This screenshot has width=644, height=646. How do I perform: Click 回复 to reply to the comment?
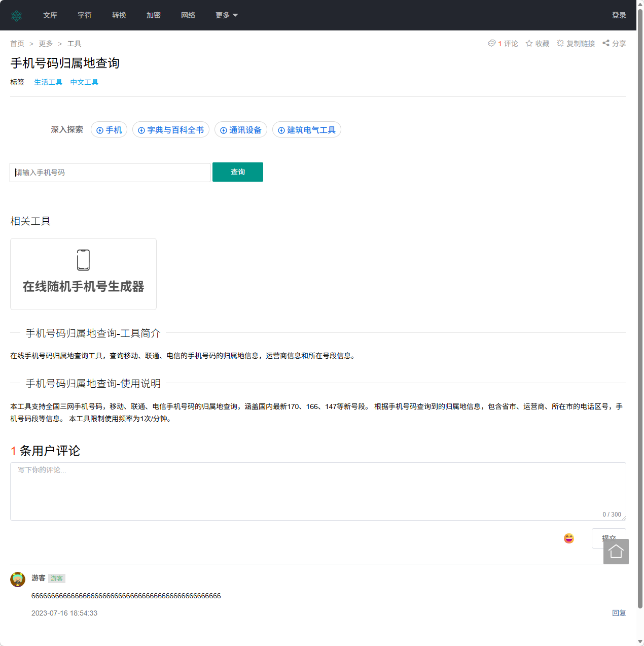click(x=619, y=613)
